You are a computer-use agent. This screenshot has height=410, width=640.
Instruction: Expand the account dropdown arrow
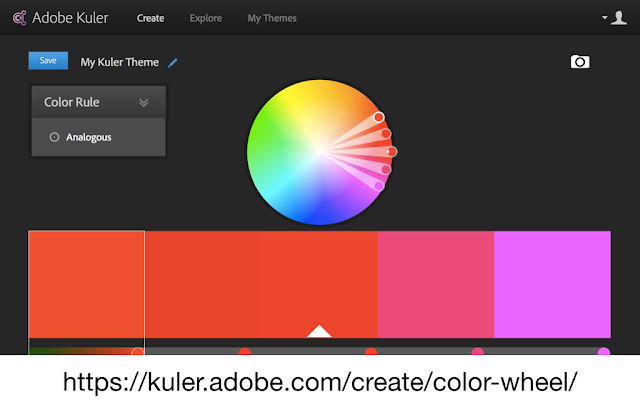click(604, 18)
